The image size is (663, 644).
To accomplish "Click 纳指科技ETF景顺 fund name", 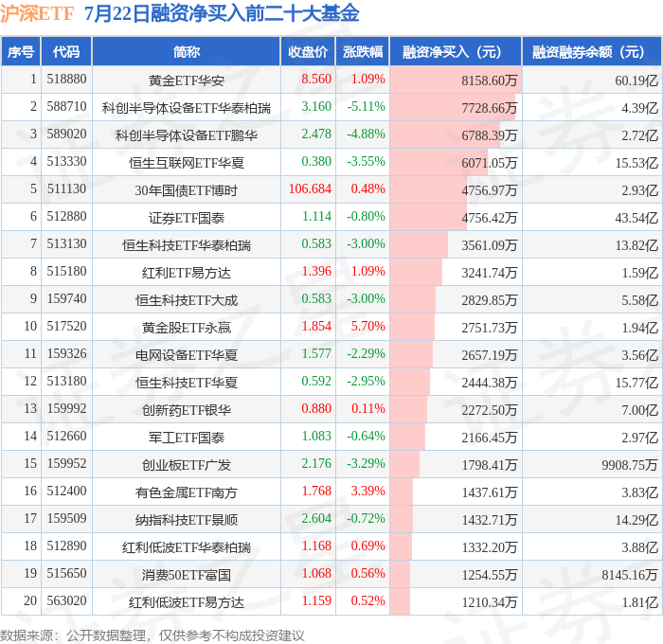I will [x=186, y=520].
